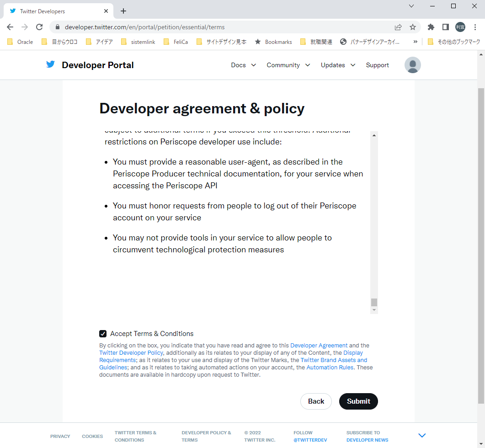Share this page via share icon

398,27
